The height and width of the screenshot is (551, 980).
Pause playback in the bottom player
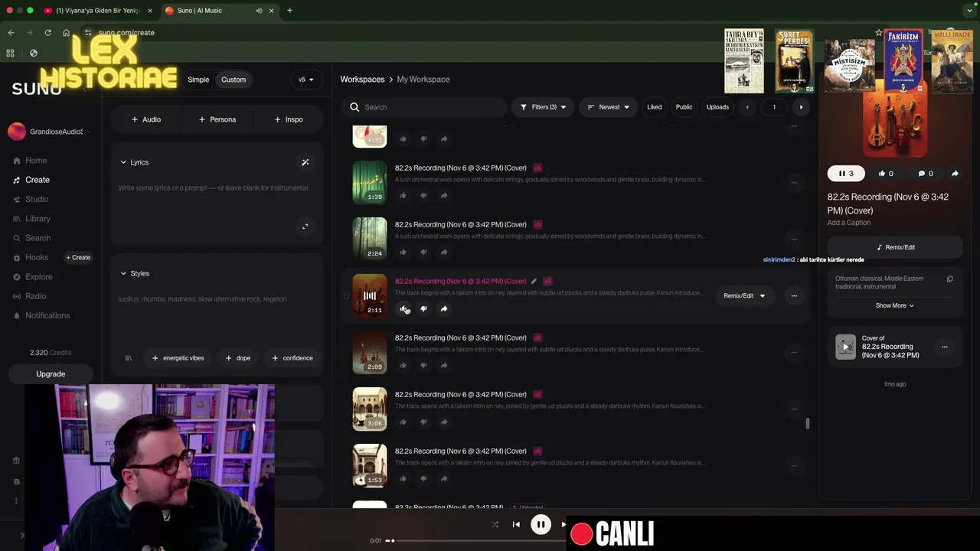541,524
